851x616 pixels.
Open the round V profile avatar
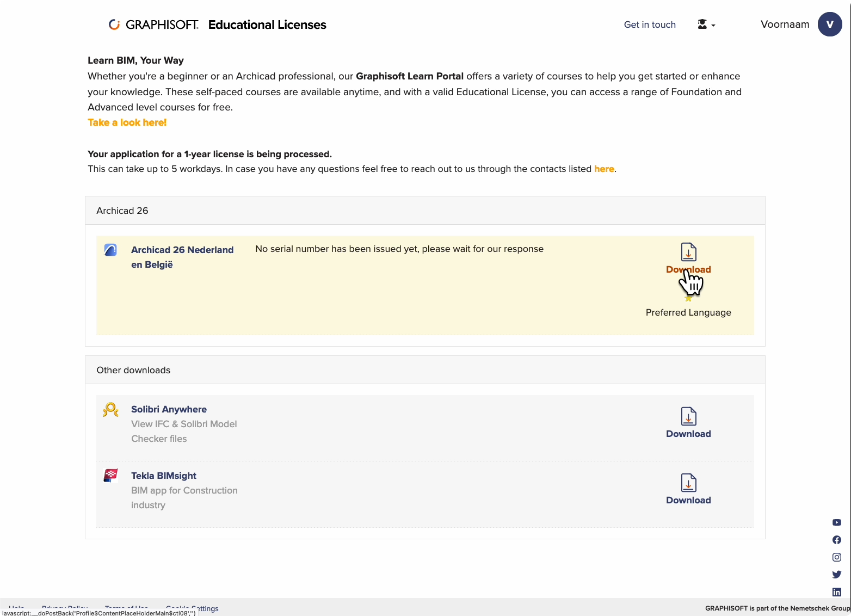click(830, 24)
